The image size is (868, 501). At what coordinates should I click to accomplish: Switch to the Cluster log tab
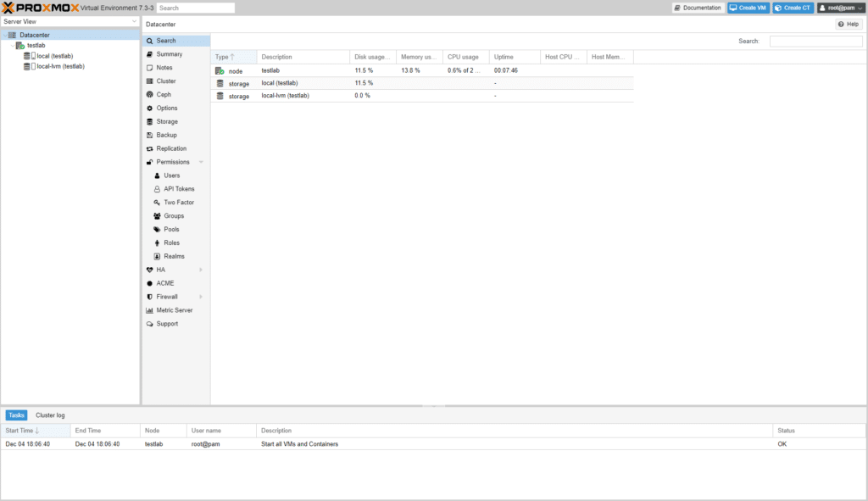[50, 415]
